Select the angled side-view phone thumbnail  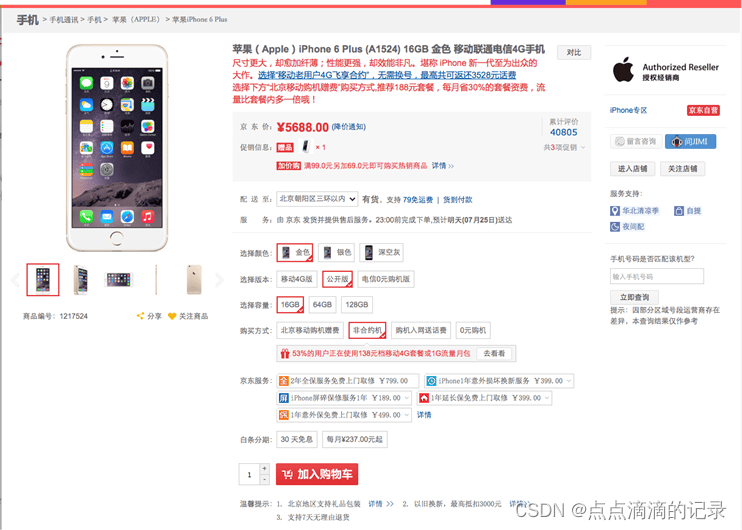tap(80, 280)
